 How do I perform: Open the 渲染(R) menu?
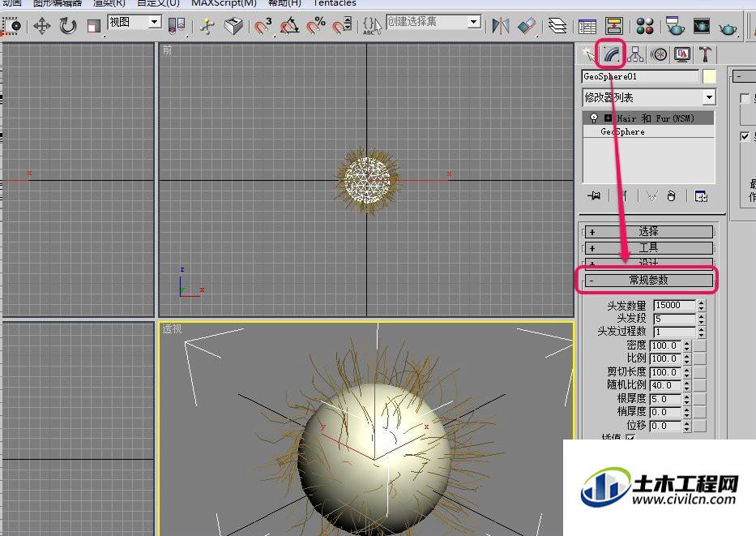click(109, 3)
